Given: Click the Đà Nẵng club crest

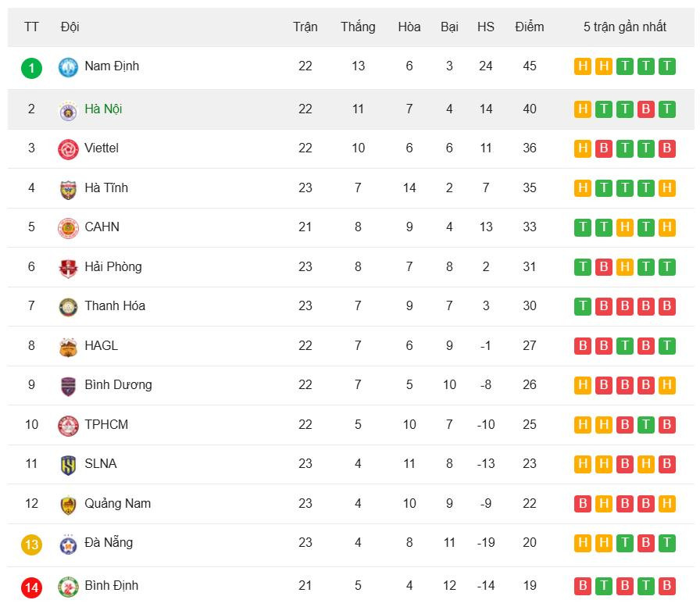Looking at the screenshot, I should coord(69,544).
